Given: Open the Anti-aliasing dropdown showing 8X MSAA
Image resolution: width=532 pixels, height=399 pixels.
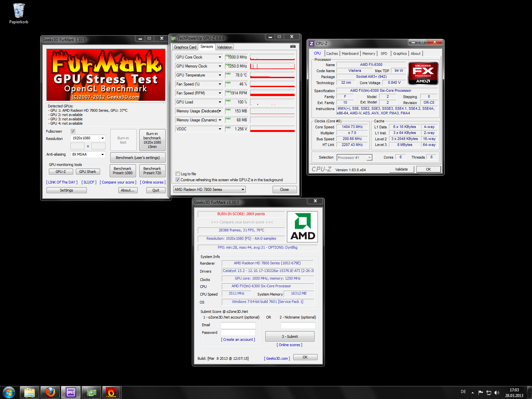Looking at the screenshot, I should click(88, 154).
